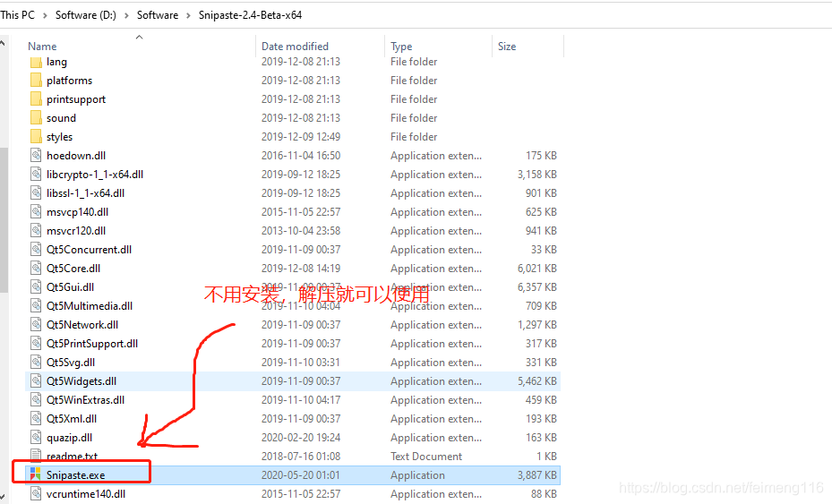Click date 2020-02-20 19:24 of quazip.dll

[x=301, y=438]
